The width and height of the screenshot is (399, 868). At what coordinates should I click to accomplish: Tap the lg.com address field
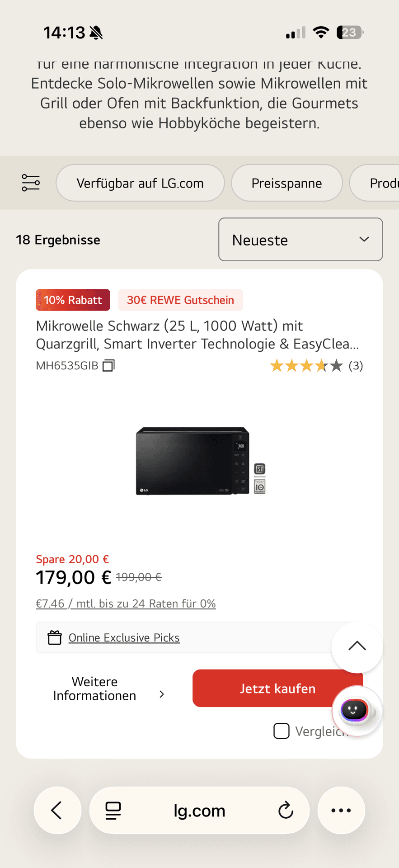click(x=199, y=811)
